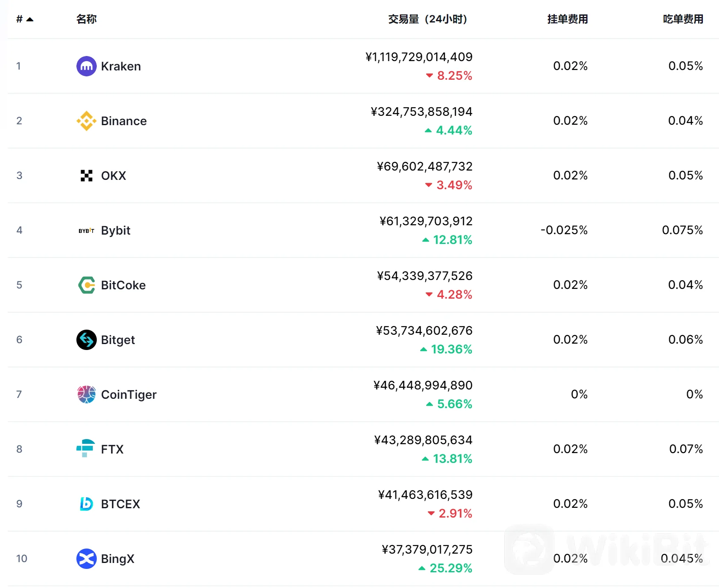Click the Kraken exchange logo icon
The width and height of the screenshot is (719, 588).
[86, 66]
